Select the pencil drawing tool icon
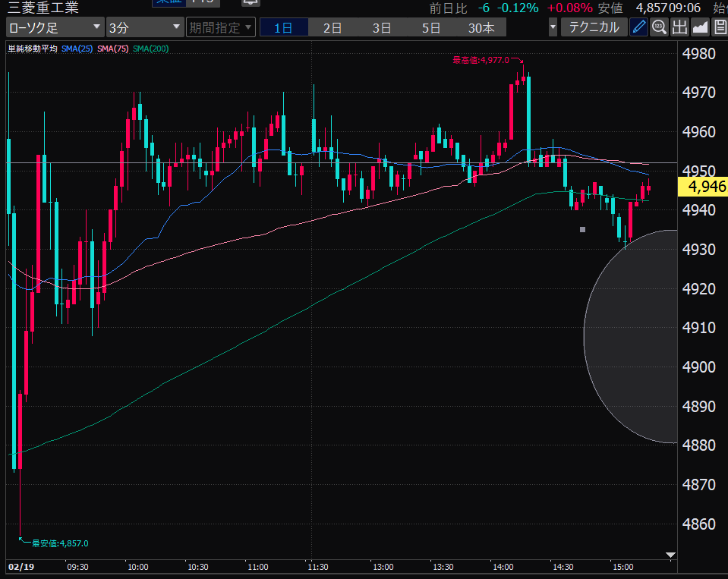 (x=639, y=28)
